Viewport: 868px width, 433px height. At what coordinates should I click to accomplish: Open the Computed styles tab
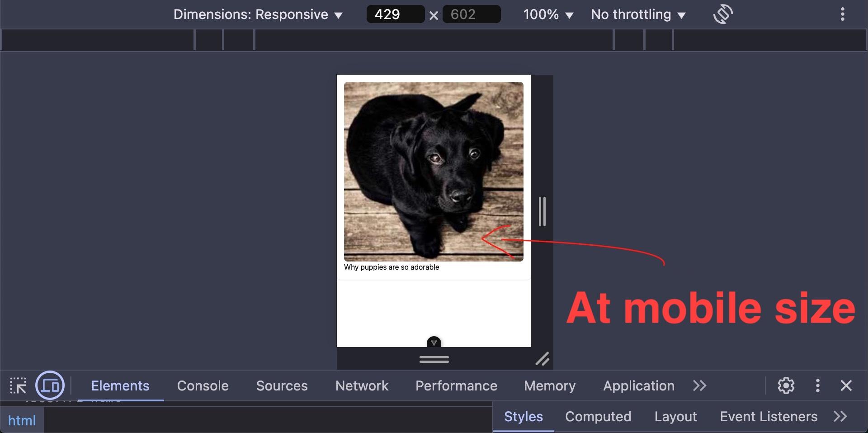click(x=598, y=416)
